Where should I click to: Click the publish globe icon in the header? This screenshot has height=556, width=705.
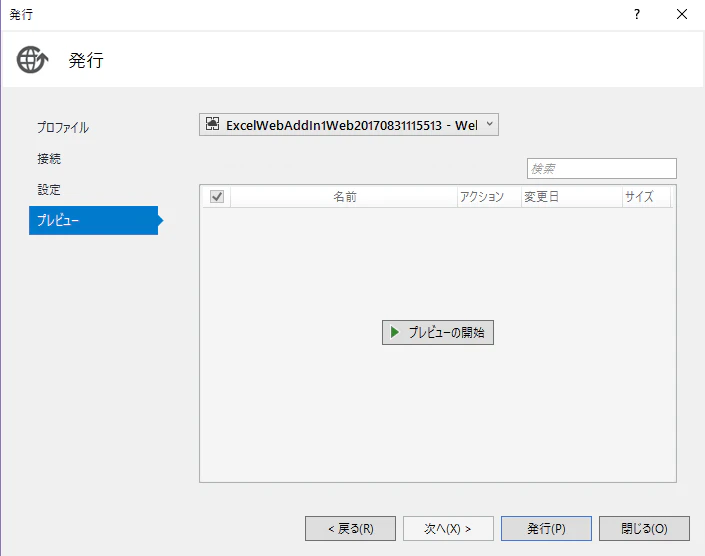[x=32, y=59]
